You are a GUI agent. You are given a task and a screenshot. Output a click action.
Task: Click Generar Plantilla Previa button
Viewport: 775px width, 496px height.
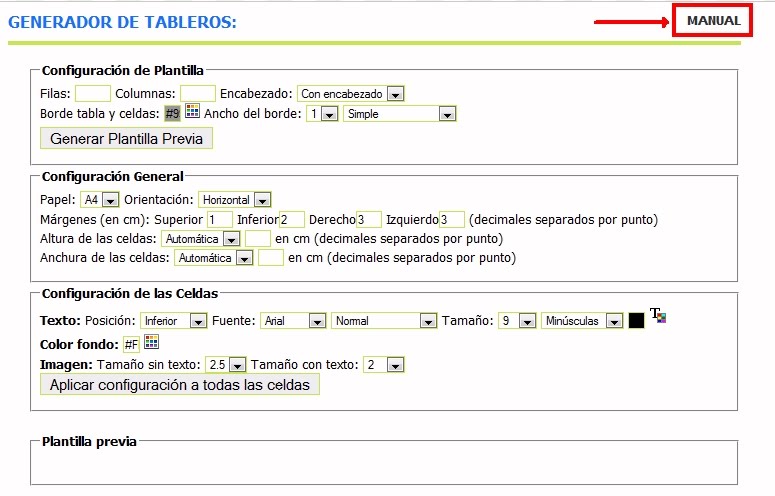click(127, 138)
